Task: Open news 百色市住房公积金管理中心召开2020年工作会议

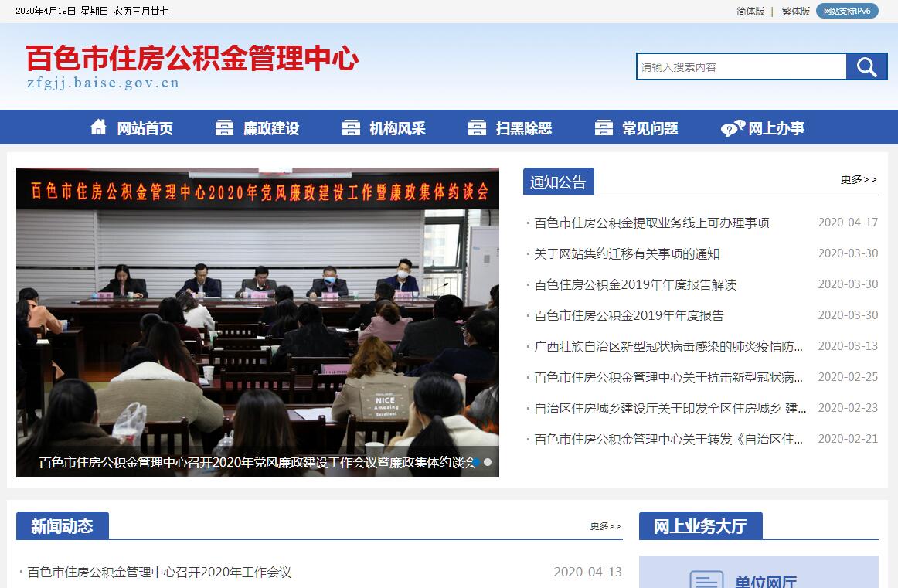Action: pos(159,573)
